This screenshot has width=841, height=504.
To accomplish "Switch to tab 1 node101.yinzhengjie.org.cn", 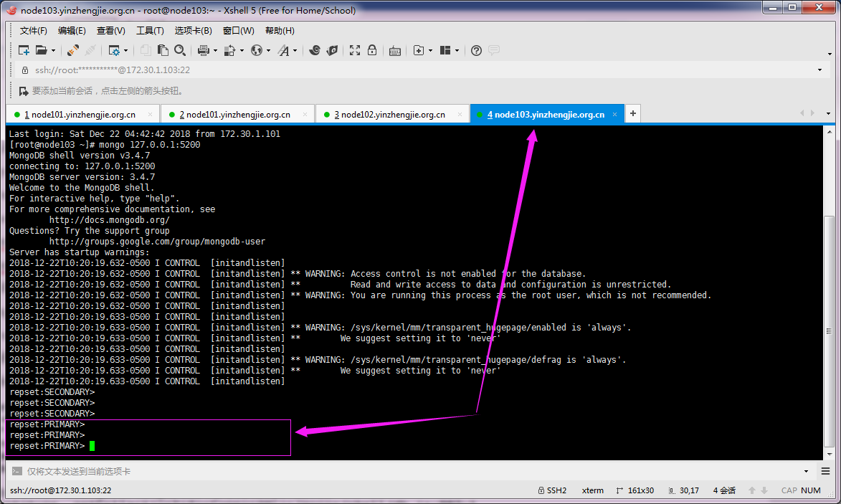I will 82,114.
